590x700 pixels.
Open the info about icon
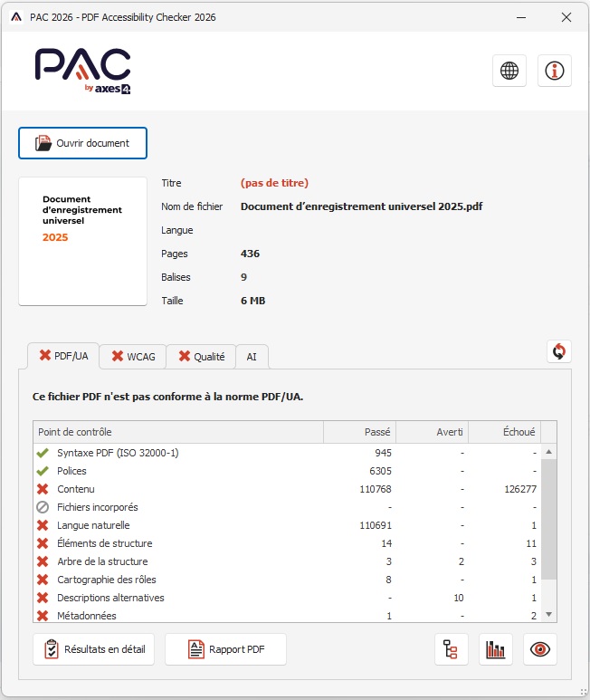[x=555, y=71]
